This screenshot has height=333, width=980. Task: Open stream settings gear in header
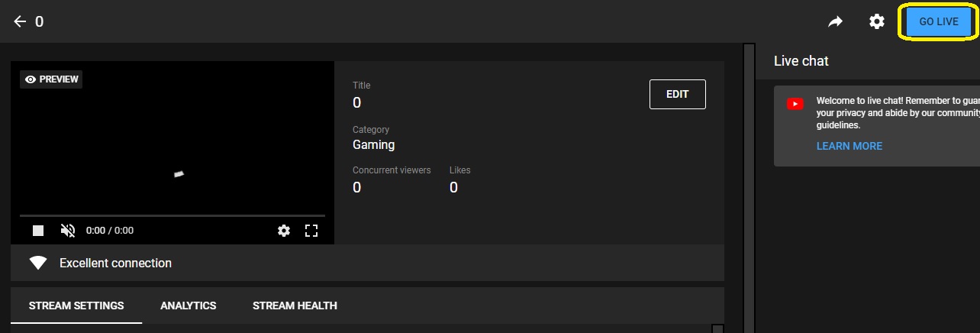click(877, 21)
